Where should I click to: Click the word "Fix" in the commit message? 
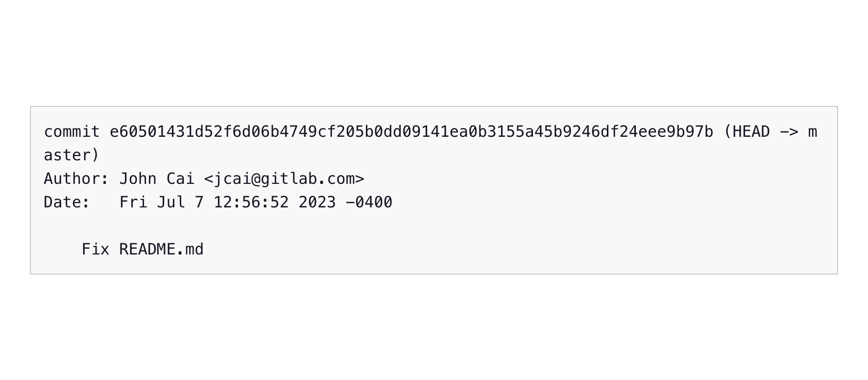click(x=95, y=250)
